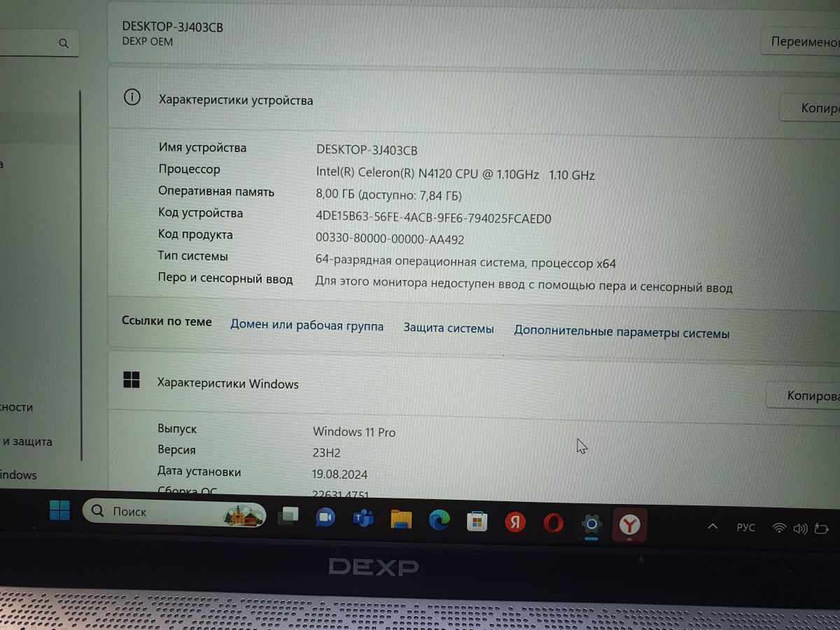Launch Microsoft Edge browser

(x=440, y=520)
